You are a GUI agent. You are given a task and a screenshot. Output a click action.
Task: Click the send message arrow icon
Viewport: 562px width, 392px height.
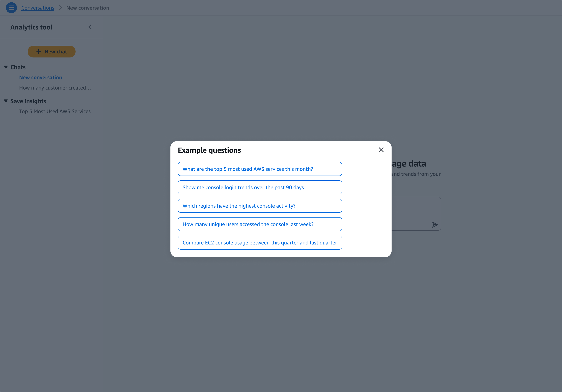[435, 225]
